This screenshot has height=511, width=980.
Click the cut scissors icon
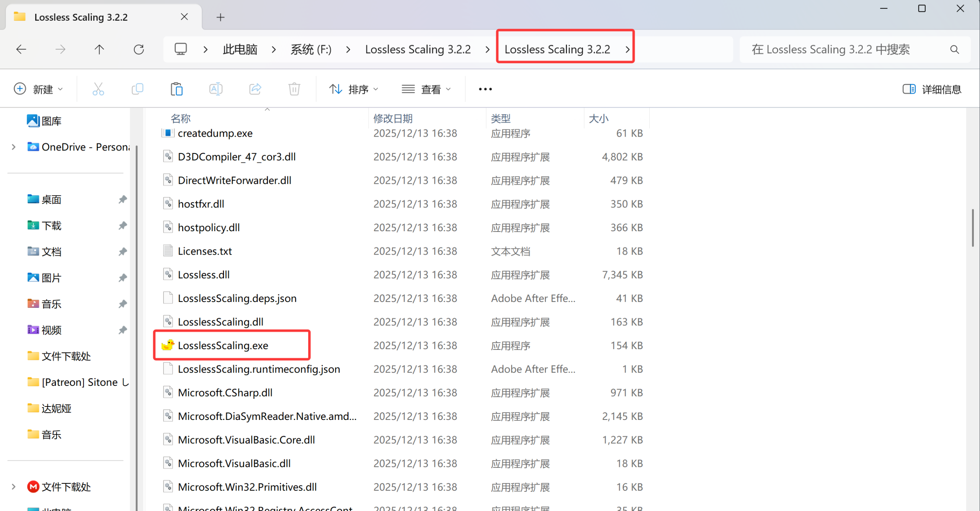(98, 89)
